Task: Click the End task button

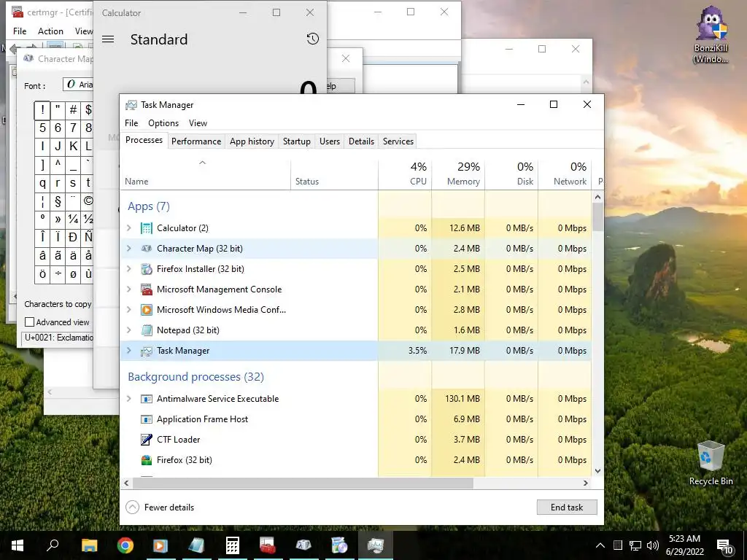Action: coord(567,507)
